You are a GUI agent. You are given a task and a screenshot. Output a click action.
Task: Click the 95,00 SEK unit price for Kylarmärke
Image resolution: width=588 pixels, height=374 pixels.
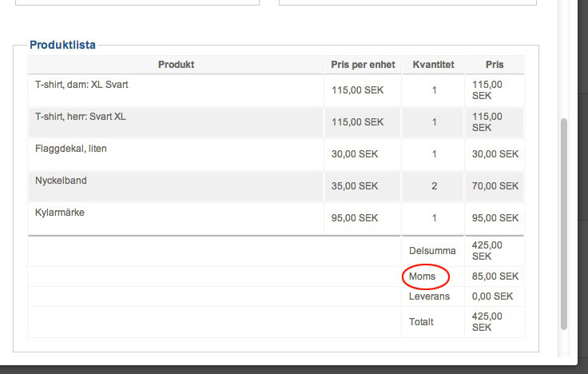(355, 218)
